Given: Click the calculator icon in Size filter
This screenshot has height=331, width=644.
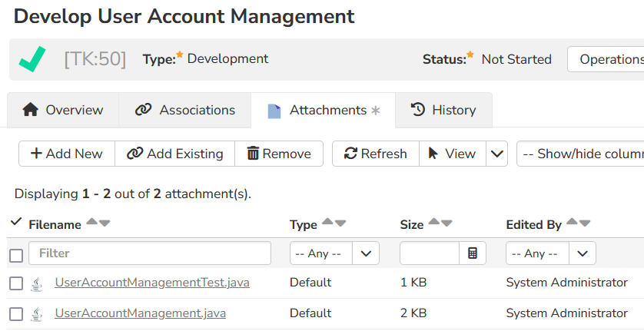Looking at the screenshot, I should tap(473, 253).
